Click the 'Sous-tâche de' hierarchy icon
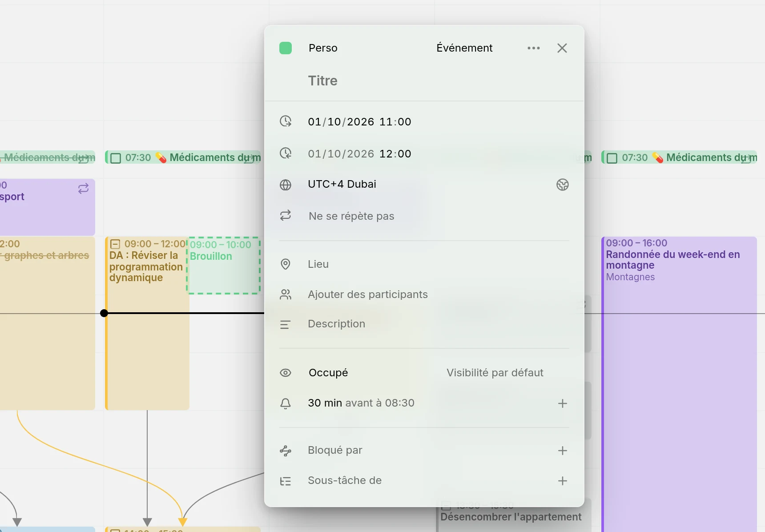 [x=286, y=481]
